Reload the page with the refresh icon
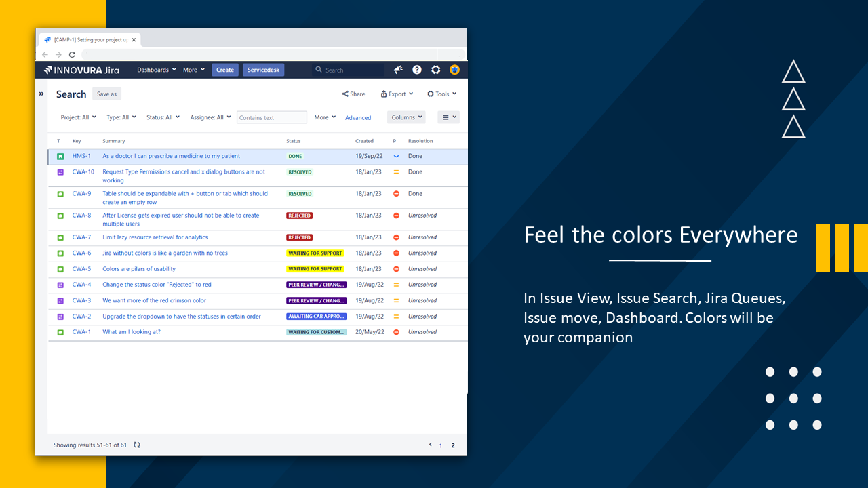868x488 pixels. point(72,54)
